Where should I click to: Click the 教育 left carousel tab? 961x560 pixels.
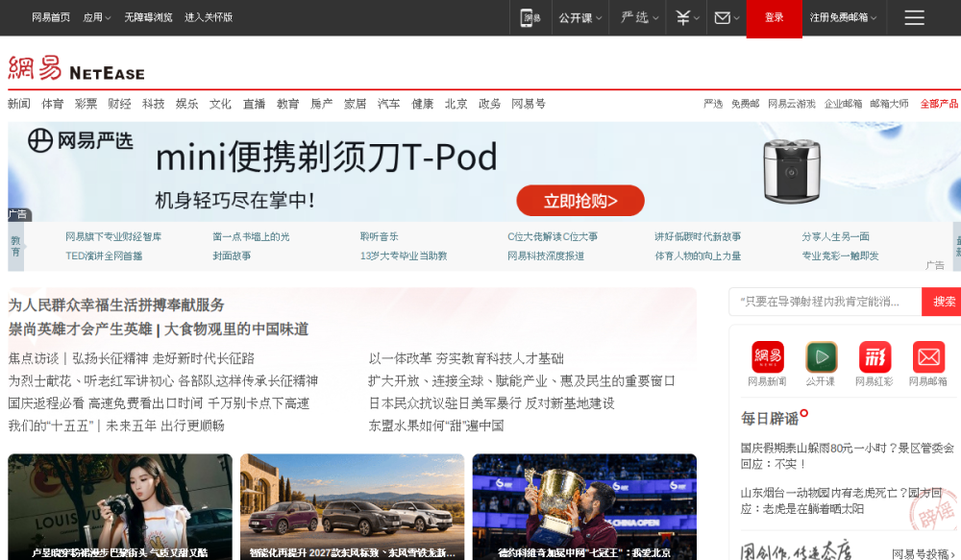pos(16,246)
